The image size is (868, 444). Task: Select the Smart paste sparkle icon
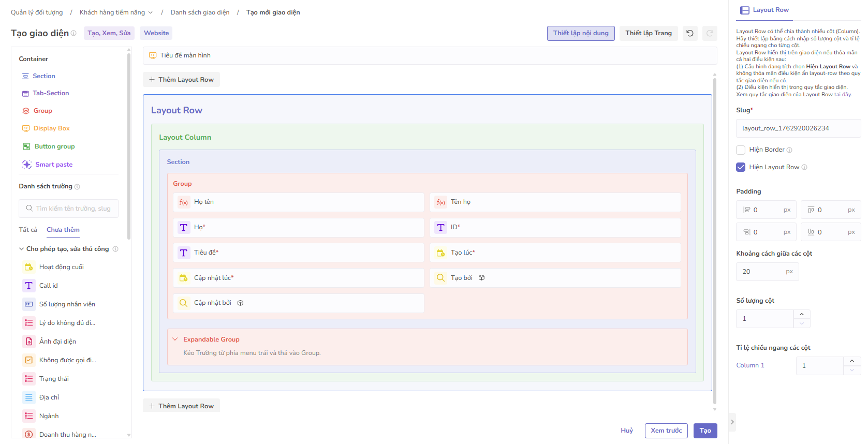click(26, 165)
